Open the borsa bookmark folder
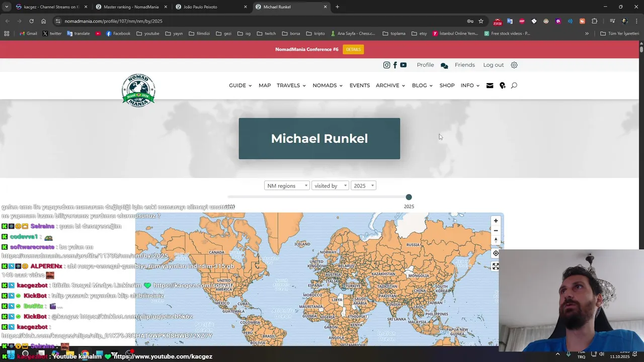Screen dimensions: 644x362 coord(291,34)
